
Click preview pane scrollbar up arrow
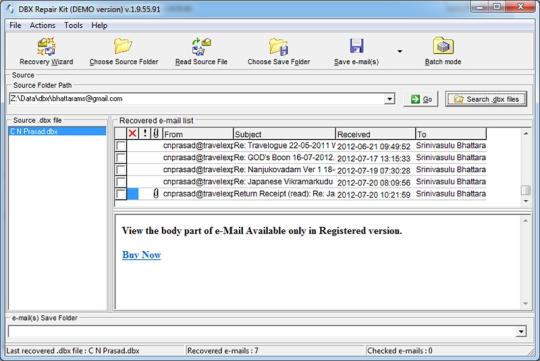point(526,220)
